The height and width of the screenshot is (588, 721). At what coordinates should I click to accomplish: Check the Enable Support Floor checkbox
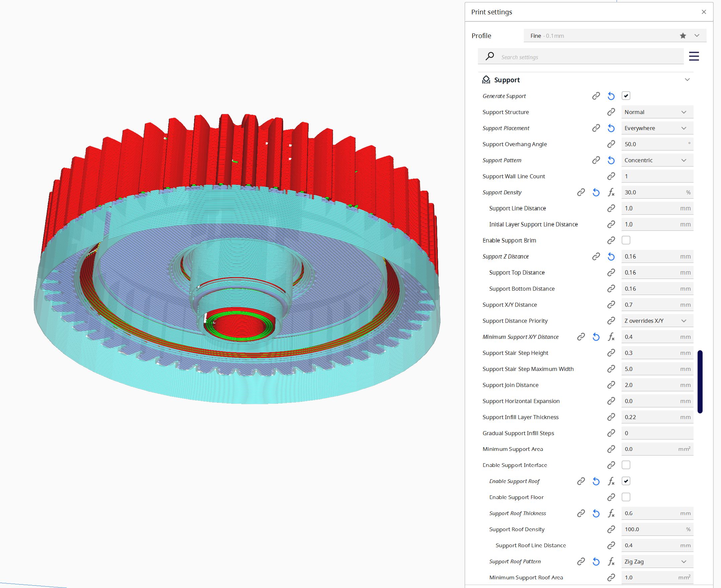(x=626, y=497)
